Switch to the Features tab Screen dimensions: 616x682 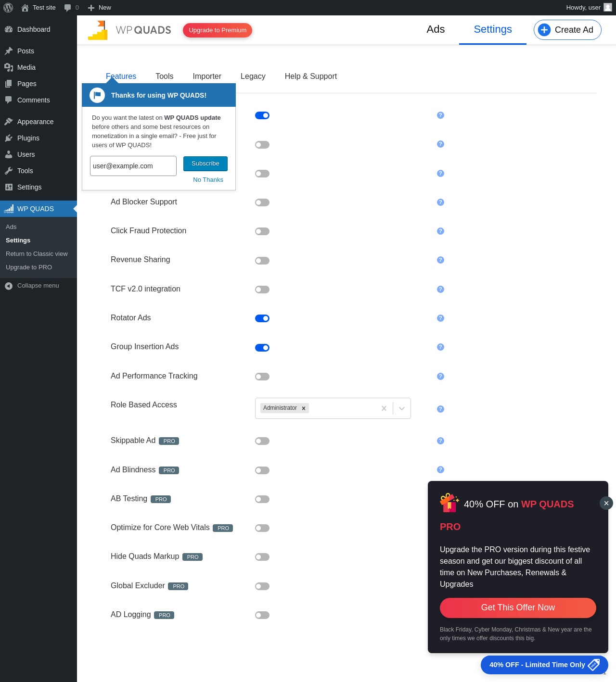tap(121, 76)
